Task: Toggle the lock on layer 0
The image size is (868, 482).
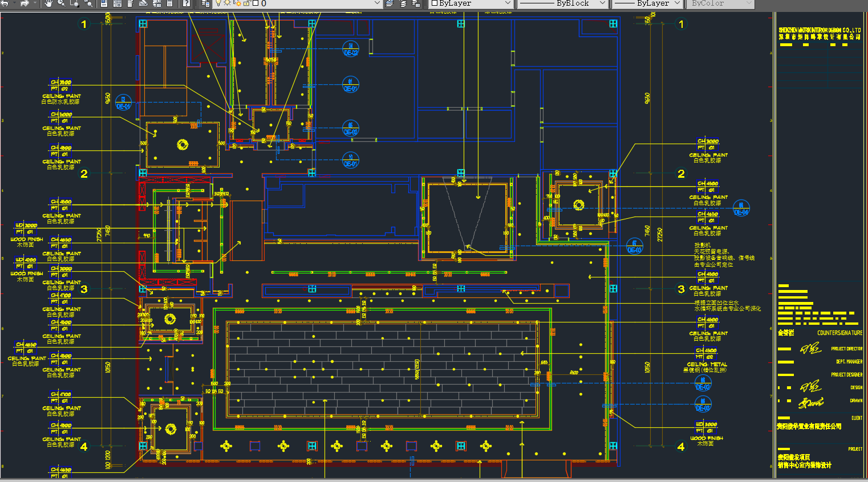Action: pyautogui.click(x=247, y=3)
